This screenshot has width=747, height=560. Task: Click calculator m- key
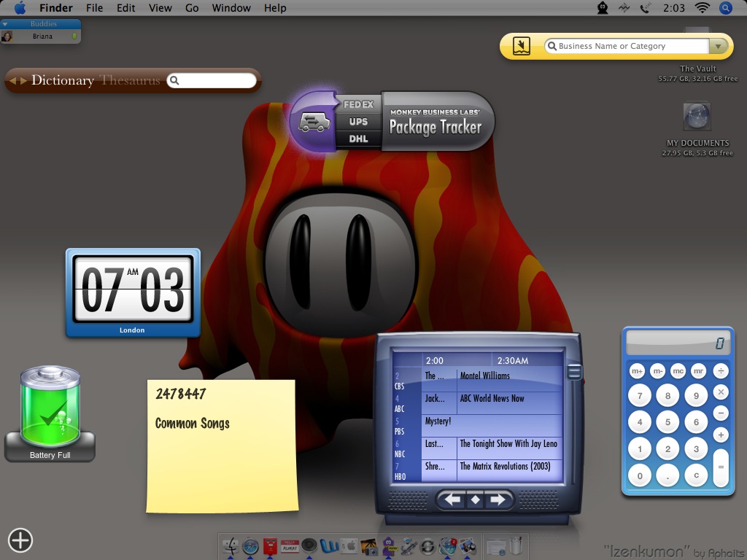(657, 371)
